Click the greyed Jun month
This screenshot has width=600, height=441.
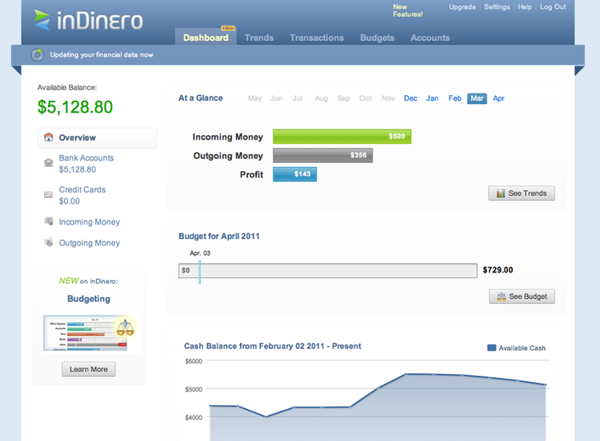tap(276, 98)
